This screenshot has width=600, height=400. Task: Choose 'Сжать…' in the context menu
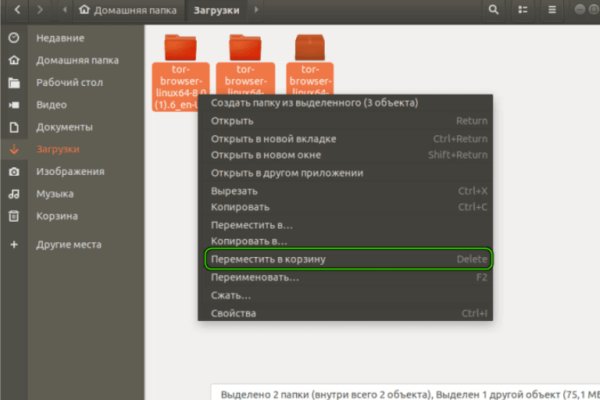[231, 295]
